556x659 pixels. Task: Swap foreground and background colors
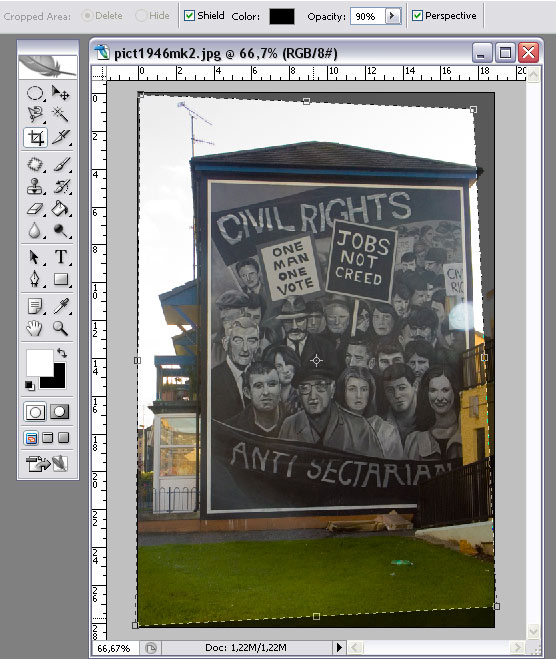click(62, 352)
